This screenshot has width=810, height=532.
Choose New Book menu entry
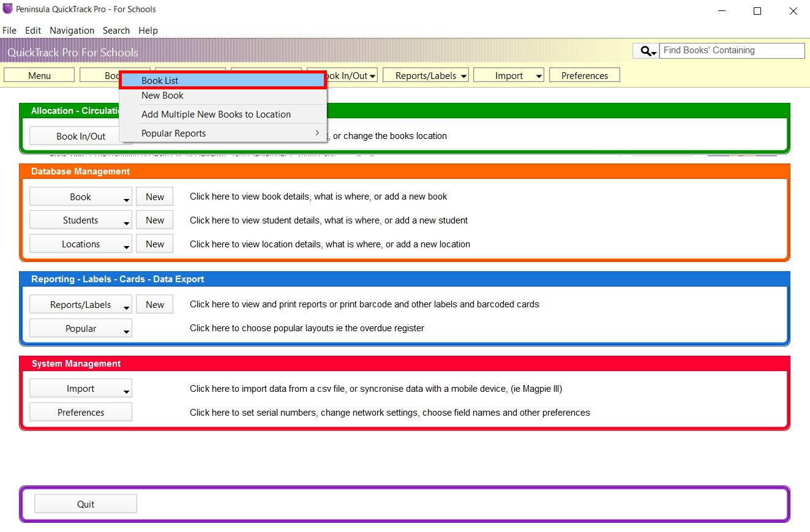[223, 96]
